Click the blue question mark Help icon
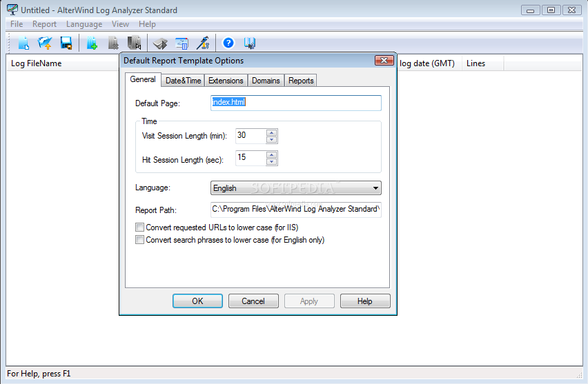This screenshot has width=588, height=384. click(228, 43)
